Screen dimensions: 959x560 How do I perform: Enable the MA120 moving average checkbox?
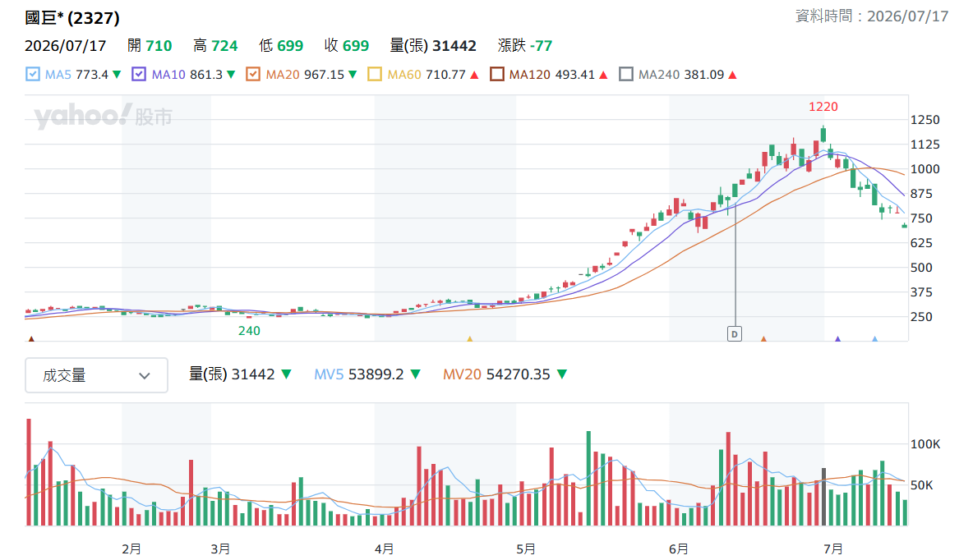pyautogui.click(x=496, y=75)
